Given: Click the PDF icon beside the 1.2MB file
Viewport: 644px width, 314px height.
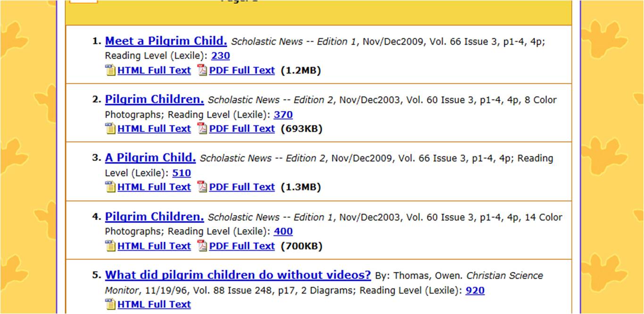Looking at the screenshot, I should tap(202, 70).
